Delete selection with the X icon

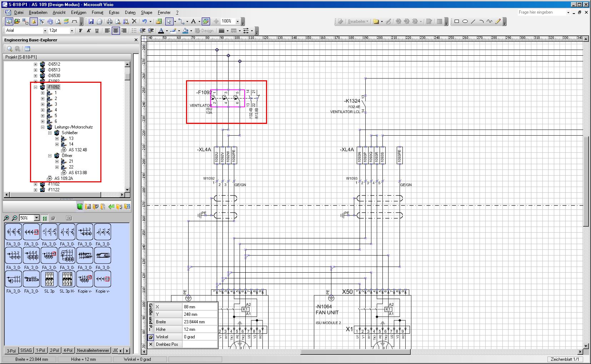pos(134,21)
